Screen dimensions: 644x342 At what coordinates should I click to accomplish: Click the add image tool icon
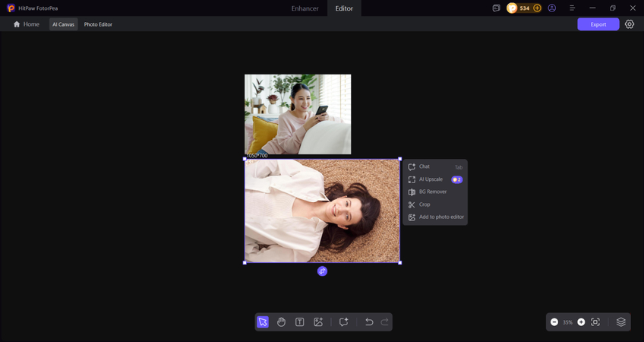click(318, 322)
